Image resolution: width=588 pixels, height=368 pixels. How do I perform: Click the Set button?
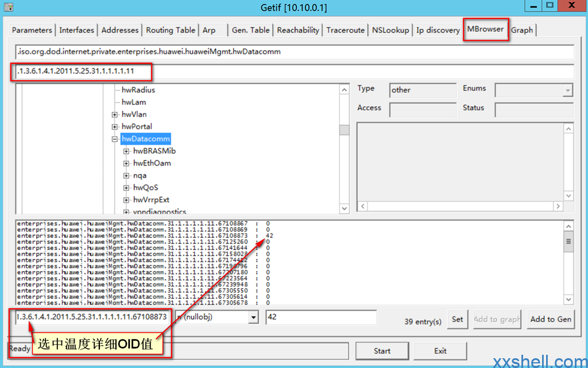pyautogui.click(x=458, y=319)
